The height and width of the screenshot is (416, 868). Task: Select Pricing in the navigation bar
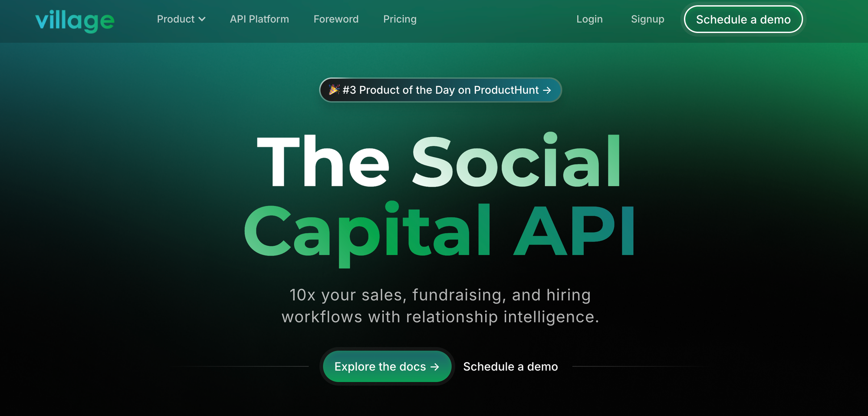coord(400,19)
